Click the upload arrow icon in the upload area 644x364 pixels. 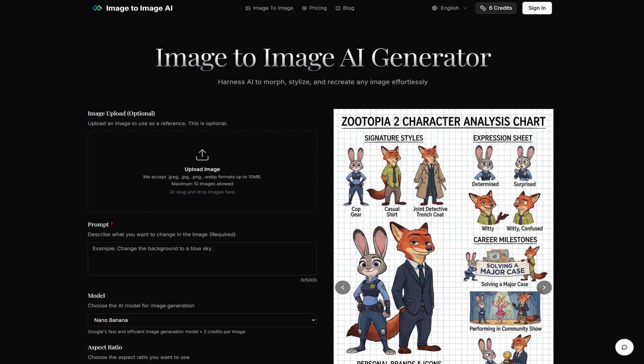click(x=202, y=154)
